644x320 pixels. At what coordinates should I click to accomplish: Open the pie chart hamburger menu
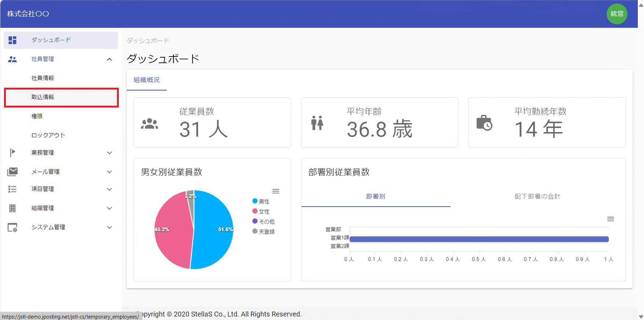click(276, 191)
